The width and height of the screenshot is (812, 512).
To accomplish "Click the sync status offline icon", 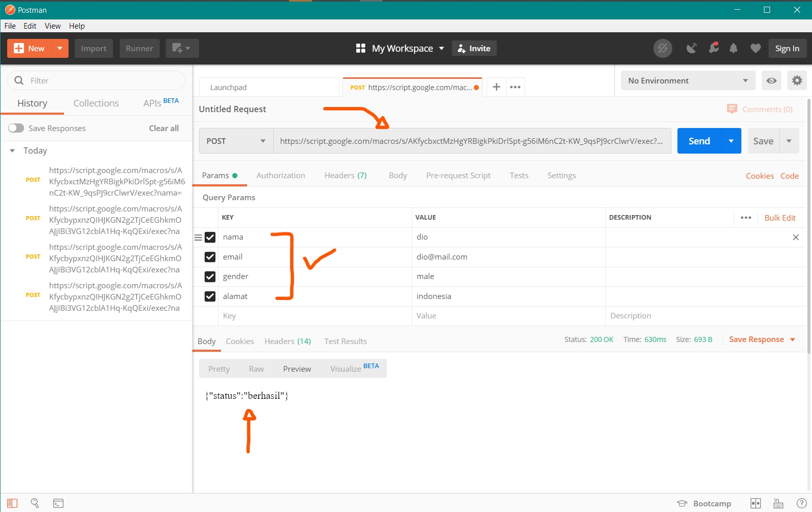I will coord(663,48).
